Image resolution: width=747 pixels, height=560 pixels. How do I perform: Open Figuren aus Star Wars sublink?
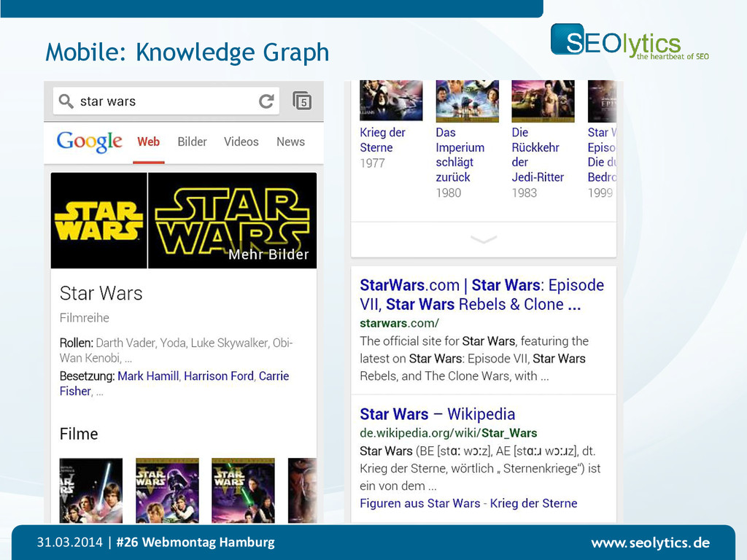[x=419, y=503]
